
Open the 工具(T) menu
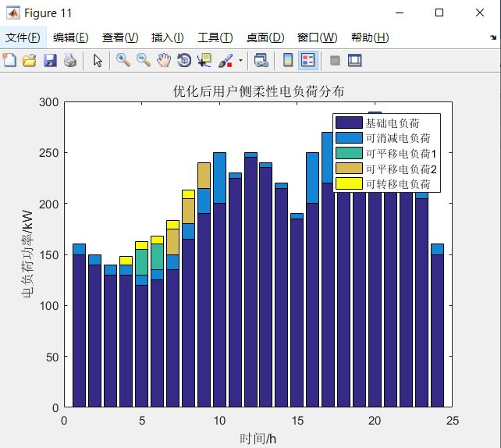(x=215, y=37)
